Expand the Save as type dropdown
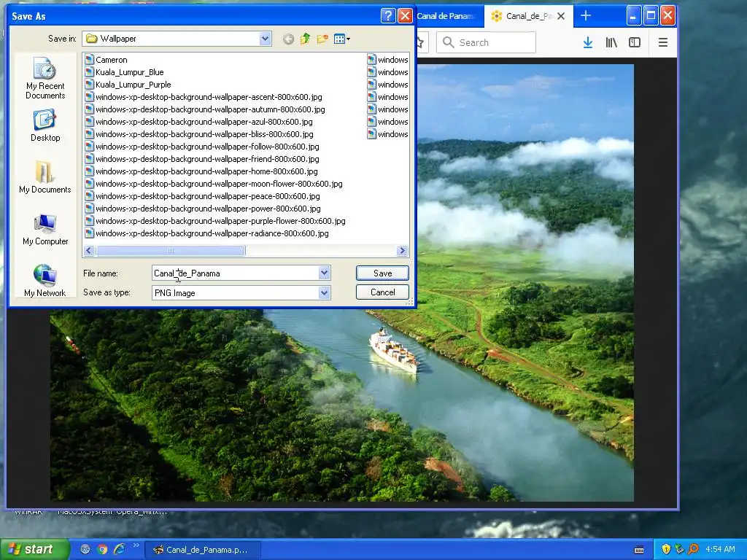Viewport: 747px width, 560px height. [325, 292]
